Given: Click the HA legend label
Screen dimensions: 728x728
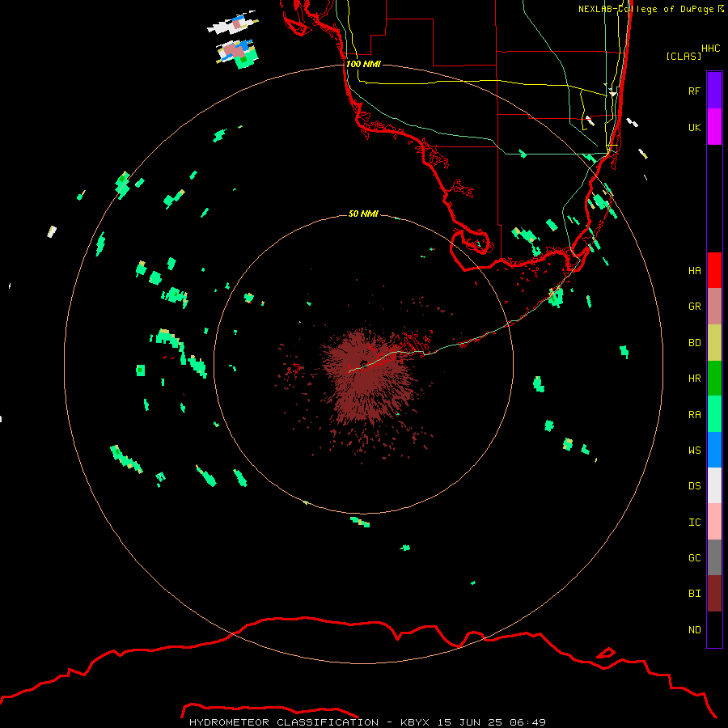Looking at the screenshot, I should (x=694, y=270).
